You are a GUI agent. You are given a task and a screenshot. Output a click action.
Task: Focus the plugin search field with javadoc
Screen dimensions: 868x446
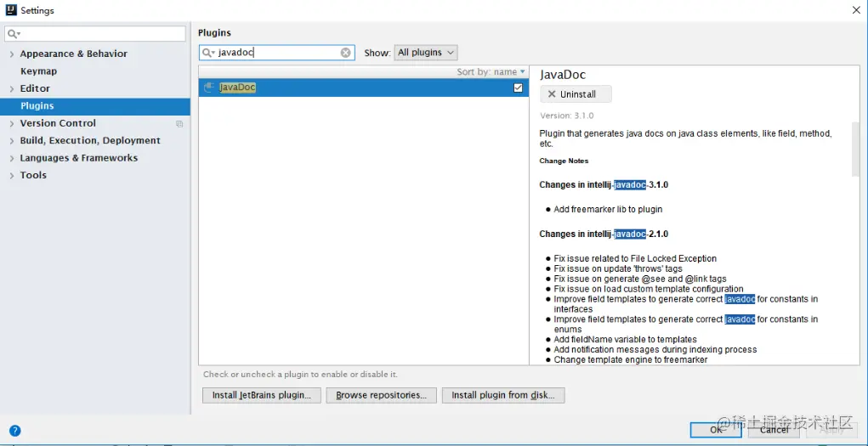click(x=277, y=53)
